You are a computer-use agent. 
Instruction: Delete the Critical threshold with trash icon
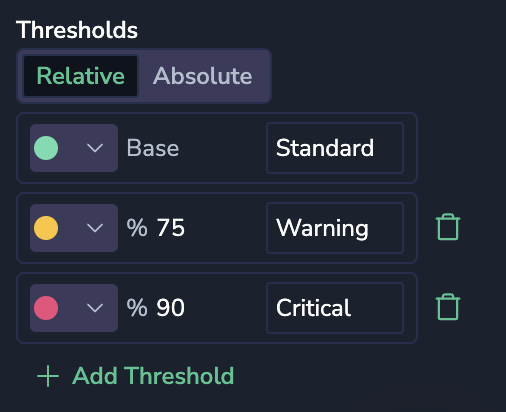tap(448, 307)
